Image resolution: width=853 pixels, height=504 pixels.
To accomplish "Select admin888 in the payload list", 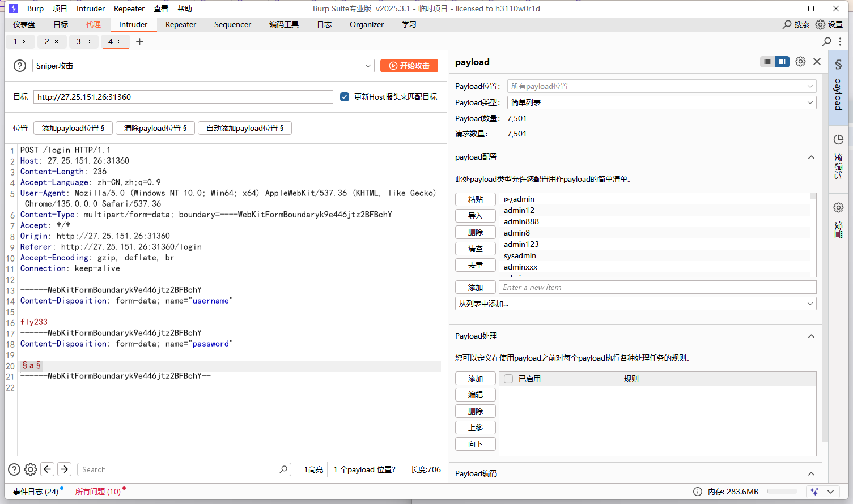I will (x=521, y=221).
